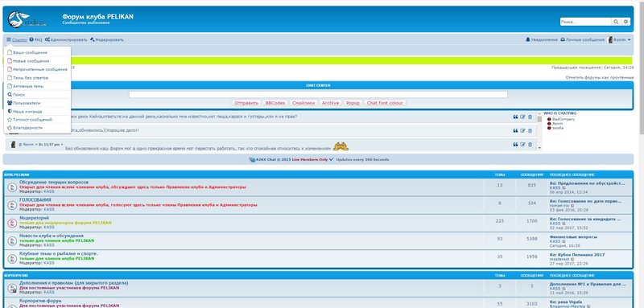Expand the Ronim user dropdown
644x308 pixels.
619,39
